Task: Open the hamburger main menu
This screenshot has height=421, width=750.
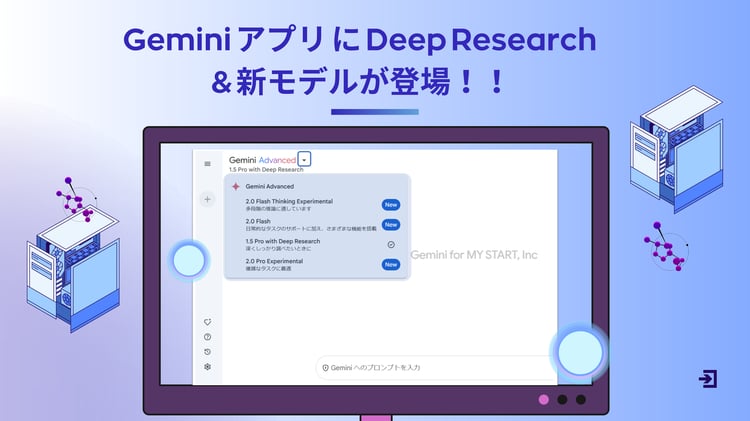Action: 208,164
